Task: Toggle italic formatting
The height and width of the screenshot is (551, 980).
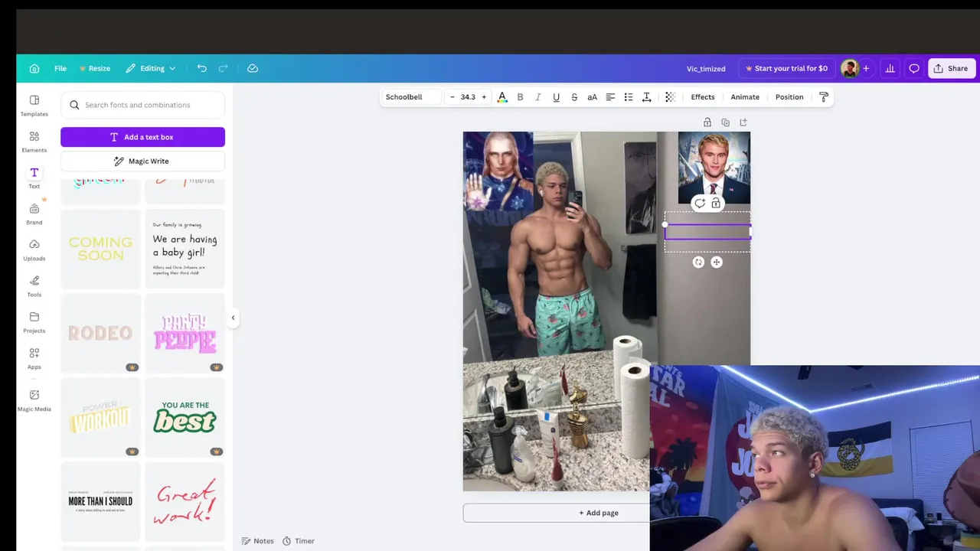Action: [x=537, y=97]
